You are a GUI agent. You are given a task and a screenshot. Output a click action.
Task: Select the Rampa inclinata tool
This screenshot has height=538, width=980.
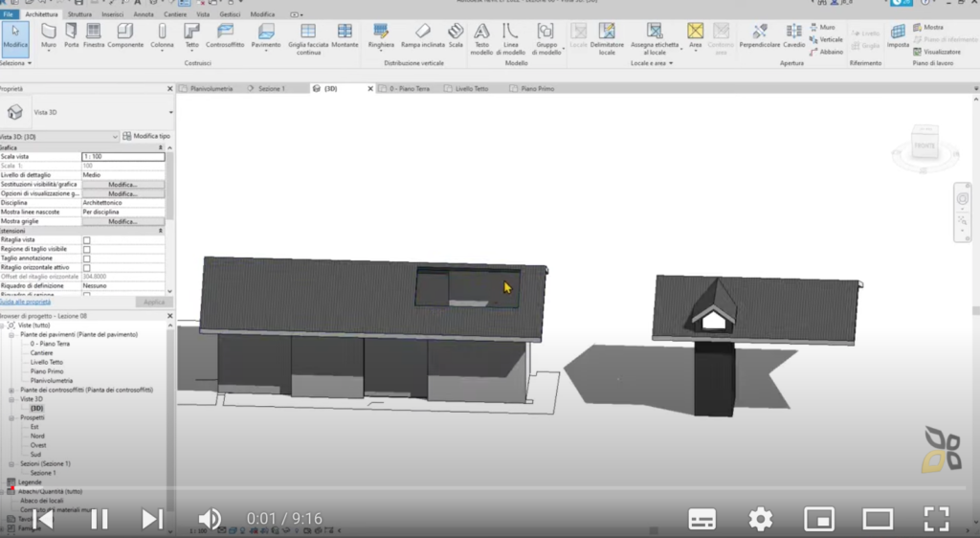422,35
